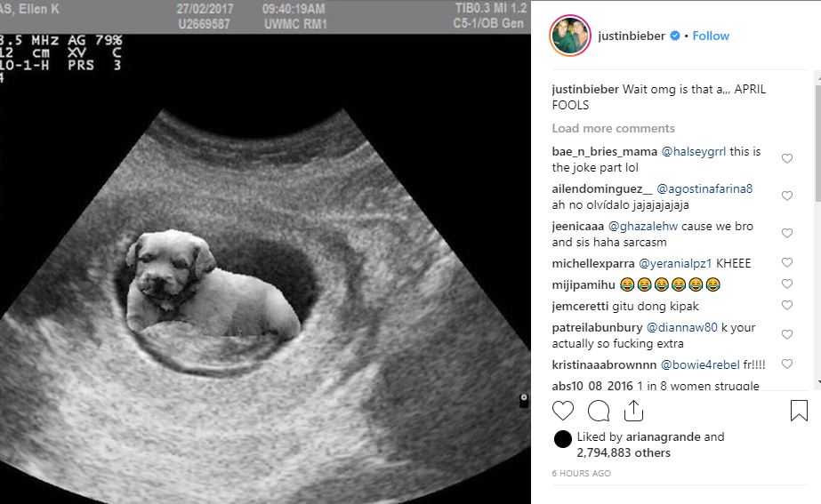Like michellexparra's comment

point(787,262)
